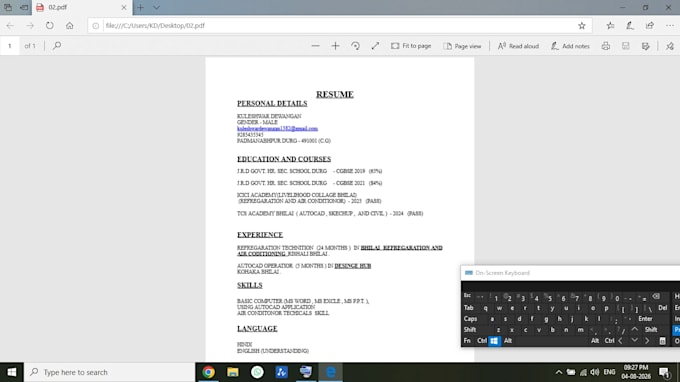
Task: Open the Windows Start menu
Action: pyautogui.click(x=12, y=372)
